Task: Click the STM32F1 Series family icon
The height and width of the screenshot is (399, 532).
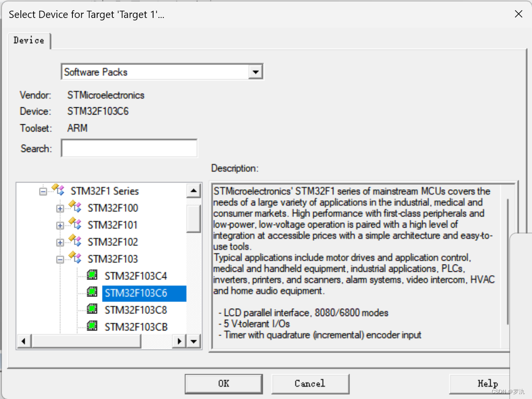Action: pyautogui.click(x=58, y=190)
